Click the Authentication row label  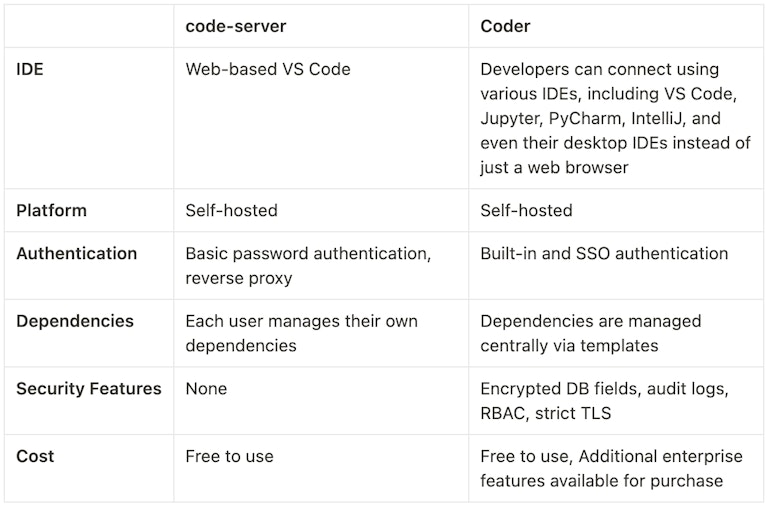(76, 254)
